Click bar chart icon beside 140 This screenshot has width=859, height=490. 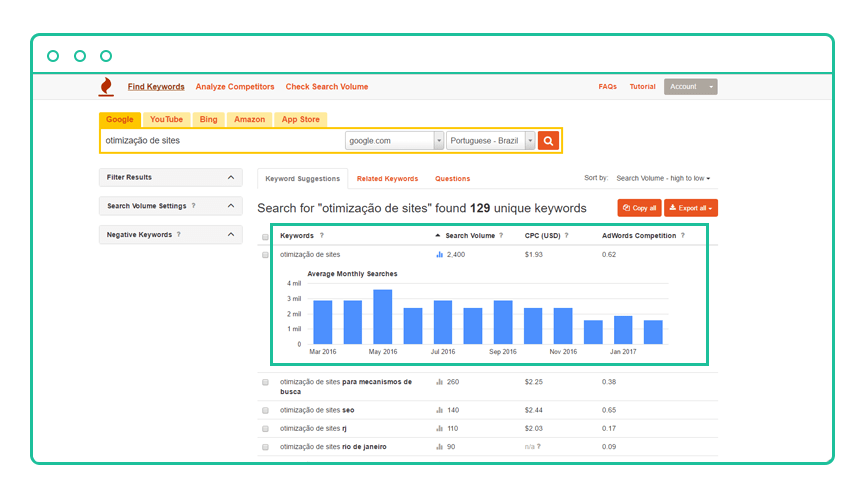point(439,410)
